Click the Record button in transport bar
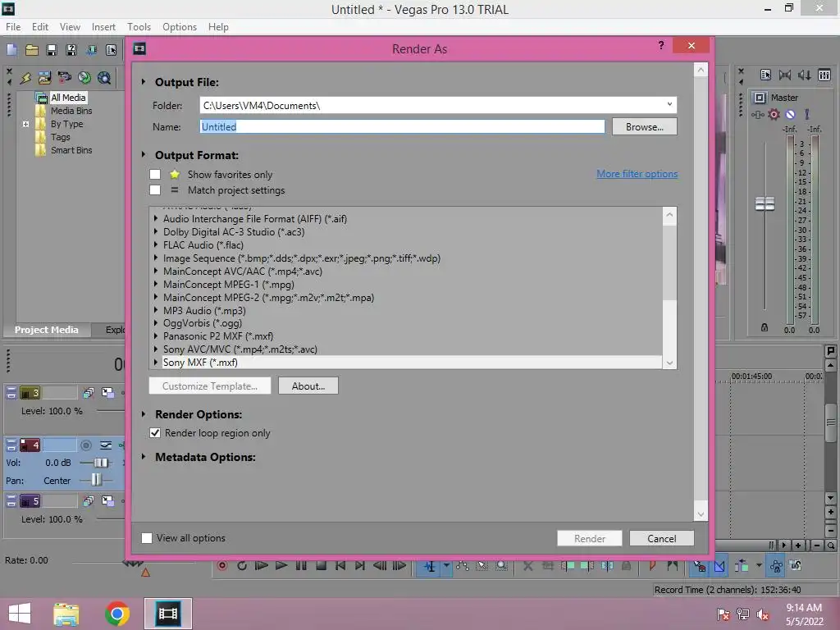840x630 pixels. coord(221,565)
